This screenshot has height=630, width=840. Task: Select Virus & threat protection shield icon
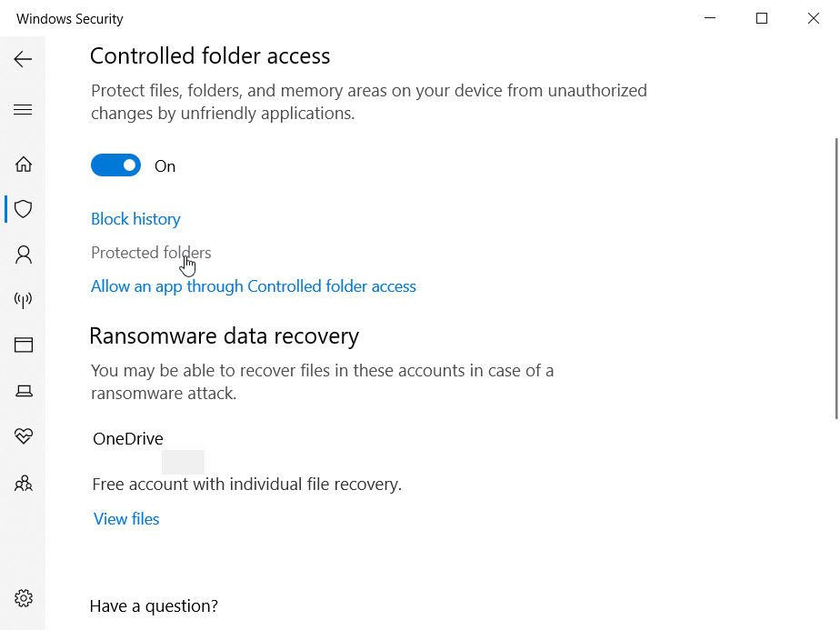tap(24, 209)
